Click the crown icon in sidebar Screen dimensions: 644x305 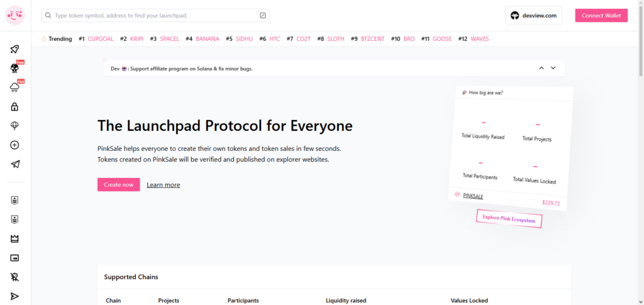[x=15, y=239]
